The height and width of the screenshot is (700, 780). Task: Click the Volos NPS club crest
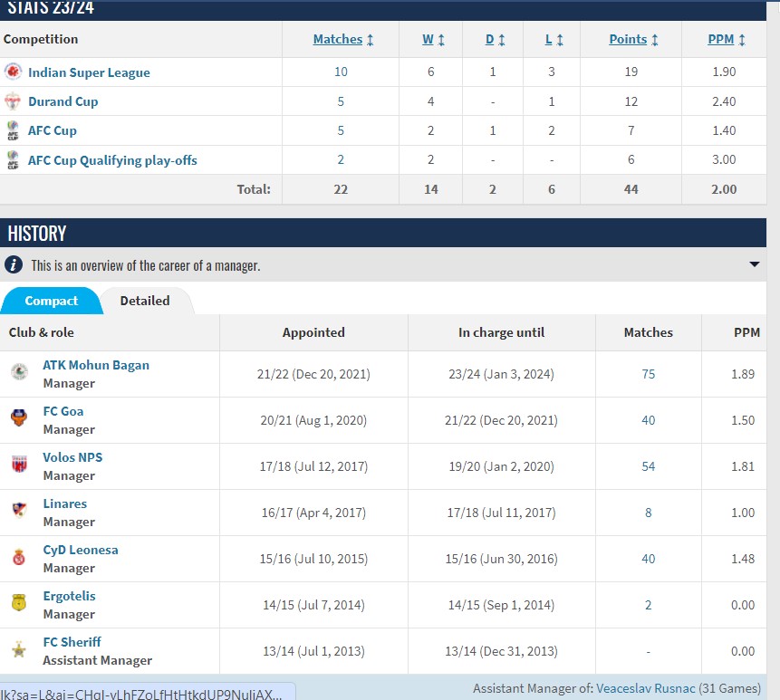click(19, 464)
